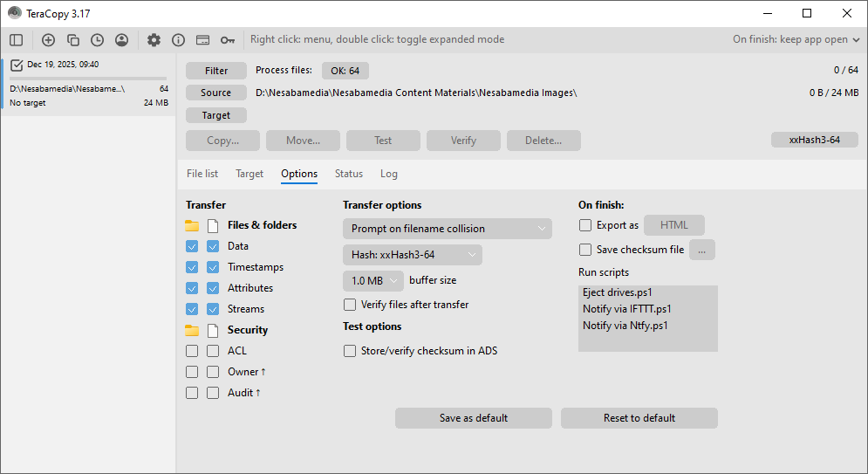Click the key icon for license
Screen dimensions: 868x474
228,39
